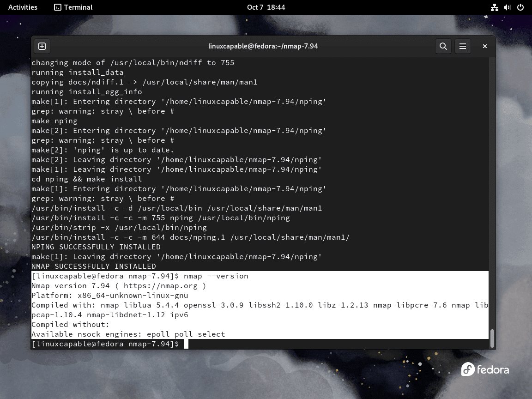
Task: Click the speaker icon in the system tray
Action: pyautogui.click(x=507, y=7)
